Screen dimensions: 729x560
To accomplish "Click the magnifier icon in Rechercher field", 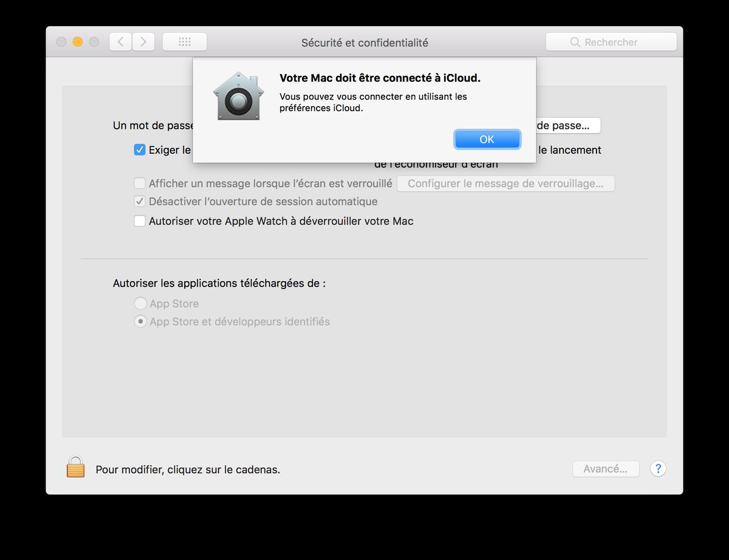I will click(x=575, y=43).
